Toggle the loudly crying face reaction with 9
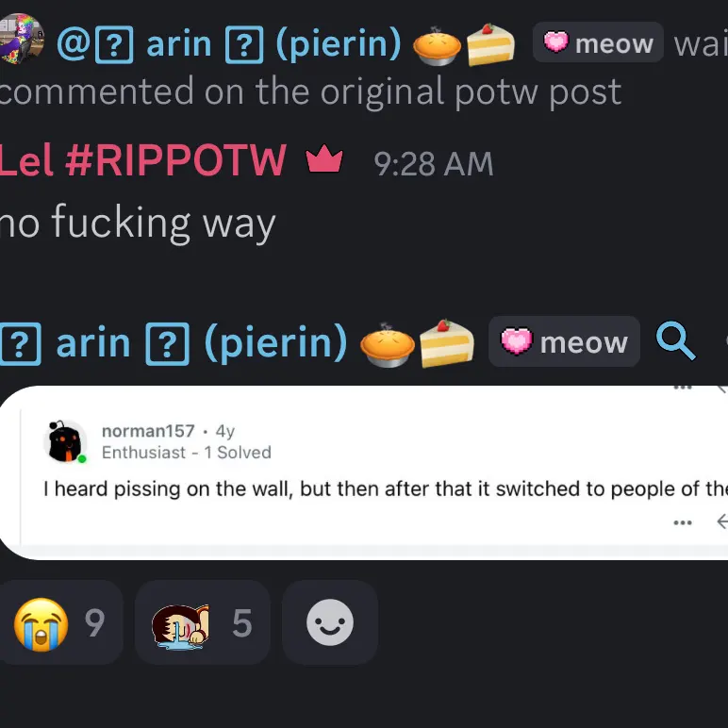This screenshot has height=728, width=728. click(x=60, y=622)
